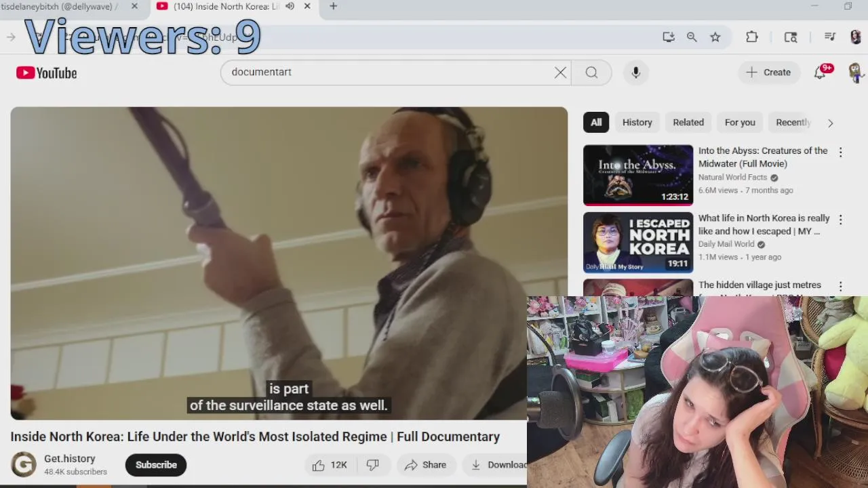Click the video title text

coord(255,437)
